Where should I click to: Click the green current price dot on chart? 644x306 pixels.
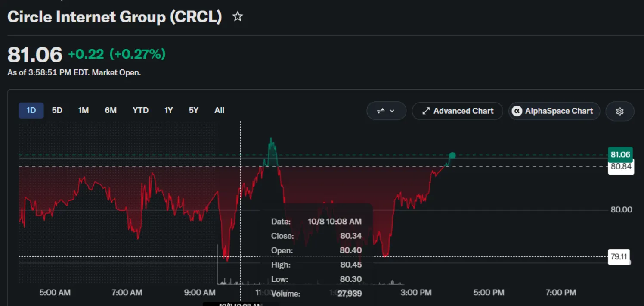452,155
